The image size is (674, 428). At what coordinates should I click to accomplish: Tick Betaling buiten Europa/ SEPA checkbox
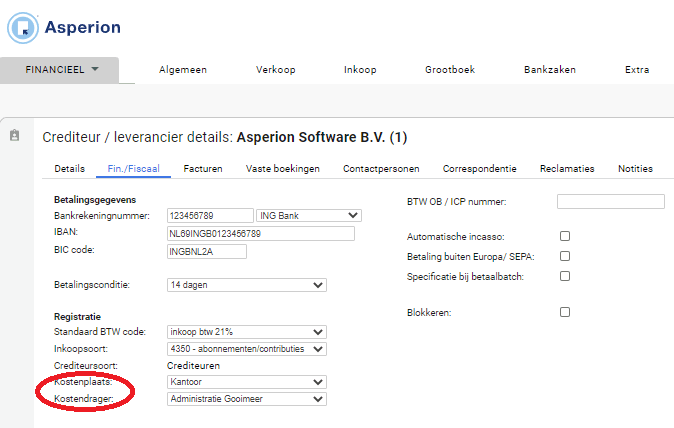[x=565, y=256]
